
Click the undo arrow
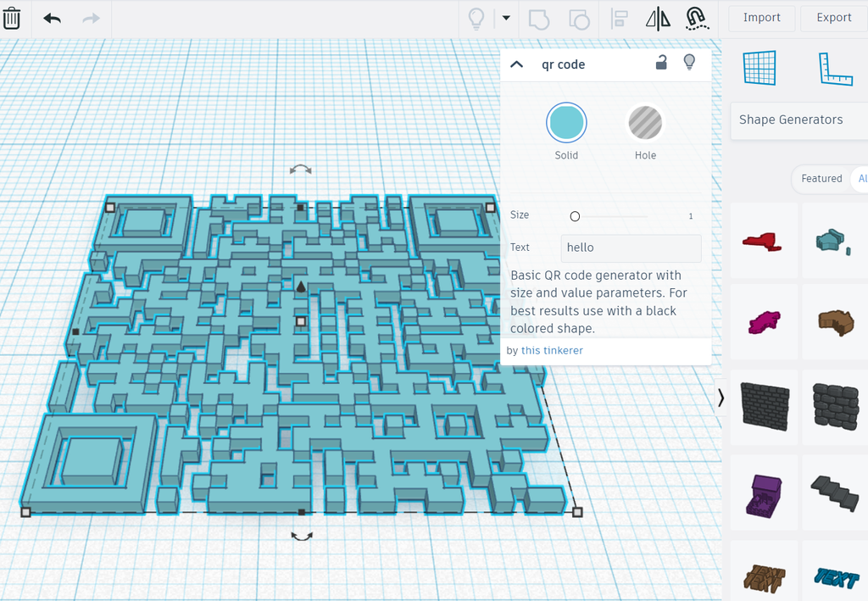pos(51,17)
